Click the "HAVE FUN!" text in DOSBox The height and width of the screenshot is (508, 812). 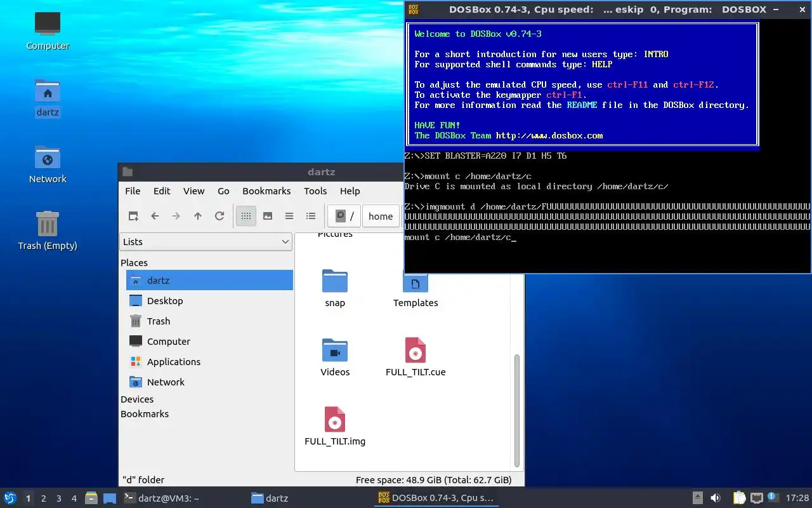tap(438, 125)
